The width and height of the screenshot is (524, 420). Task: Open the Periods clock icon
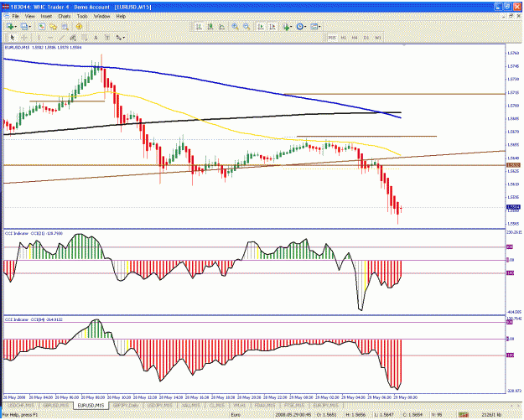[300, 27]
